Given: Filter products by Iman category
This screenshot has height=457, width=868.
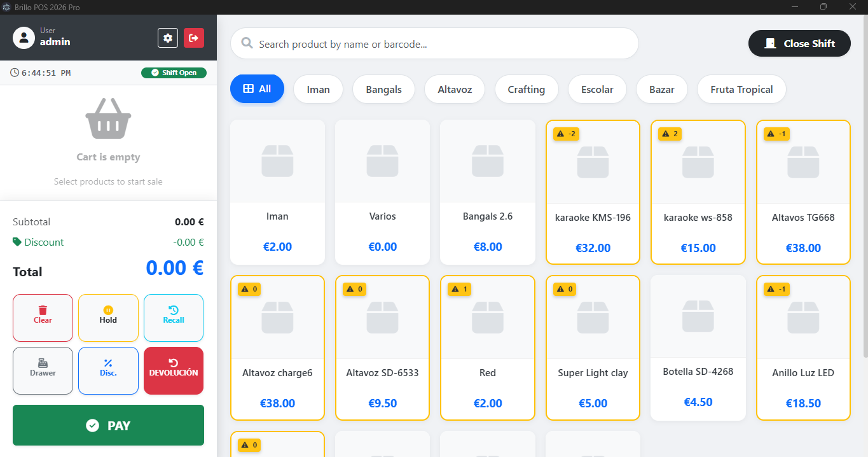Looking at the screenshot, I should (318, 89).
